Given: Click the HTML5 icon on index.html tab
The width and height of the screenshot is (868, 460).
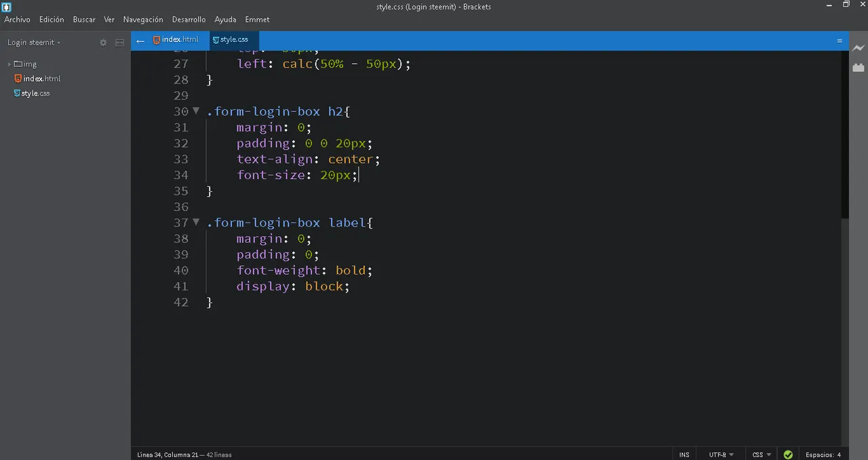Looking at the screenshot, I should [157, 39].
